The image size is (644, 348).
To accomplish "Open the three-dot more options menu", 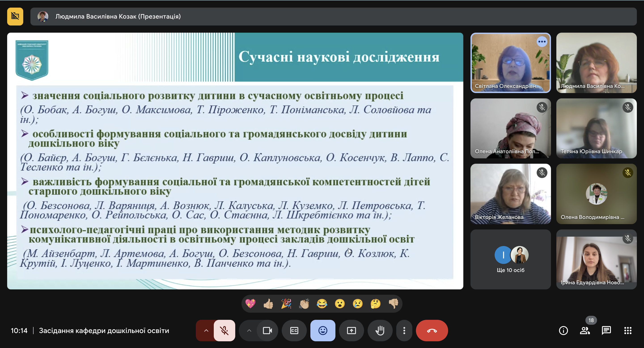I will click(x=404, y=331).
